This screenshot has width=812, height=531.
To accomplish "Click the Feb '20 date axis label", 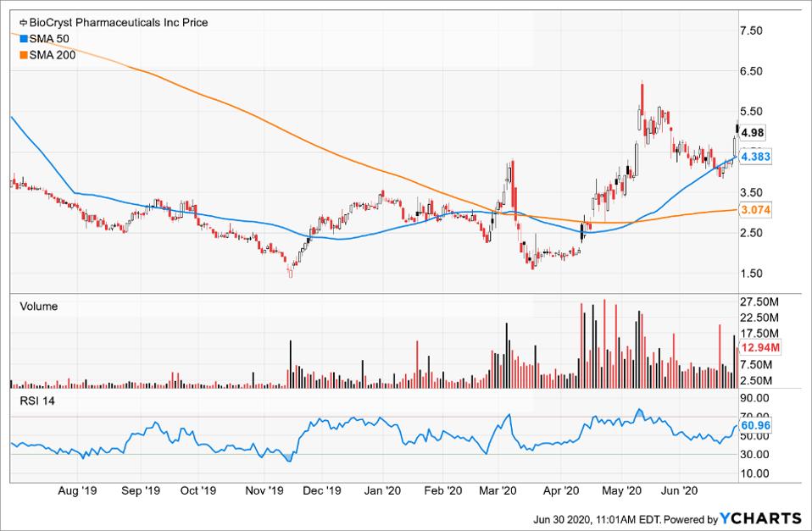I will coord(442,490).
